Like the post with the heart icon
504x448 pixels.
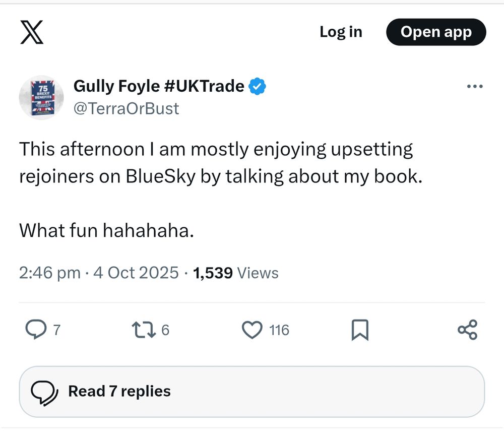[x=252, y=330]
